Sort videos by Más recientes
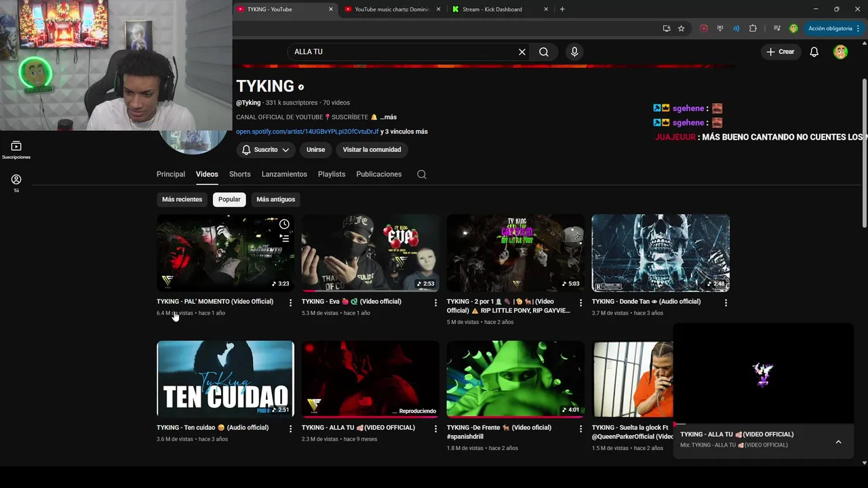Viewport: 868px width, 488px height. coord(182,199)
